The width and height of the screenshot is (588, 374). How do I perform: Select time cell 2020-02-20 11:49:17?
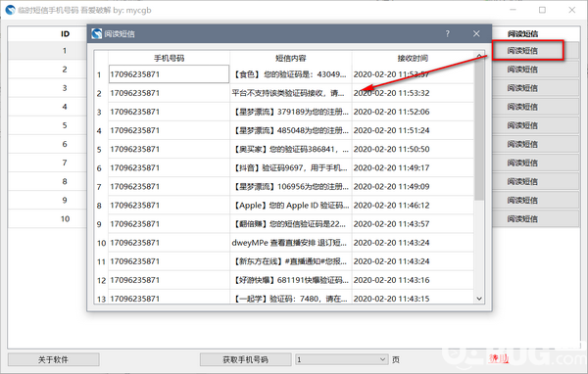pyautogui.click(x=413, y=167)
